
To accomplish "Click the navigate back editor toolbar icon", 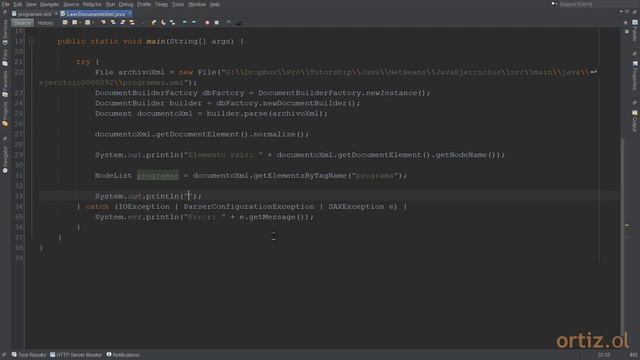I will (x=75, y=22).
